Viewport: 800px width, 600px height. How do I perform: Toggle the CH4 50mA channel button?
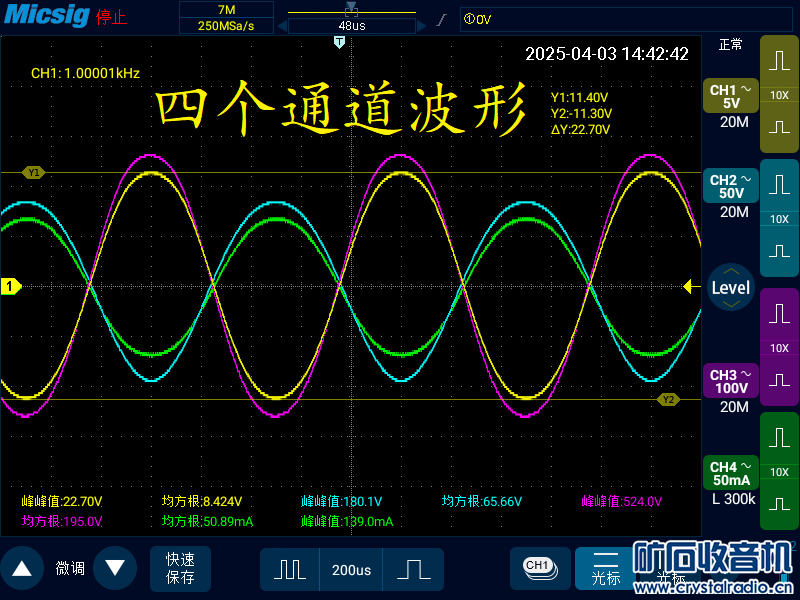coord(731,473)
